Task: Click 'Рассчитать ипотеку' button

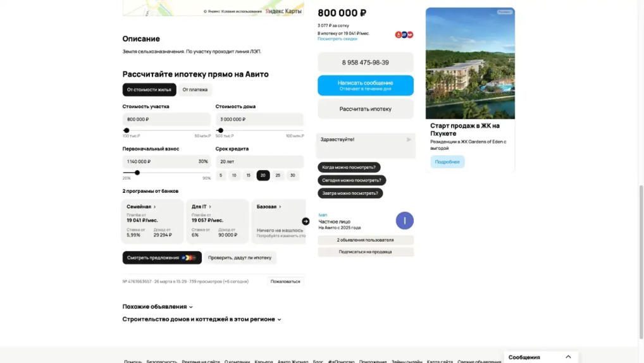Action: [366, 109]
